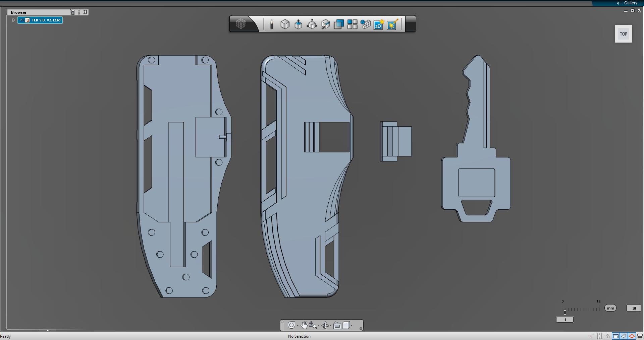Open the Orbit tool dropdown arrow
Viewport: 644px width, 340px height.
330,326
